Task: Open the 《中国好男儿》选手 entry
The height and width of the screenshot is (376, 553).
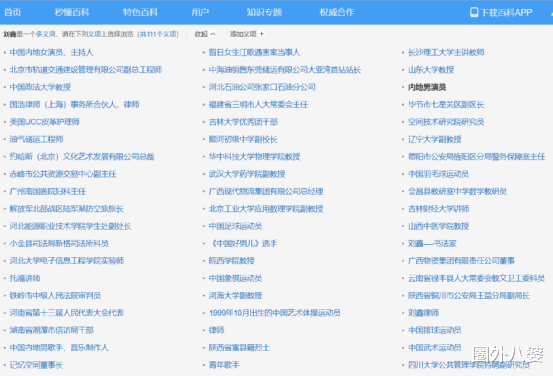Action: click(x=243, y=243)
